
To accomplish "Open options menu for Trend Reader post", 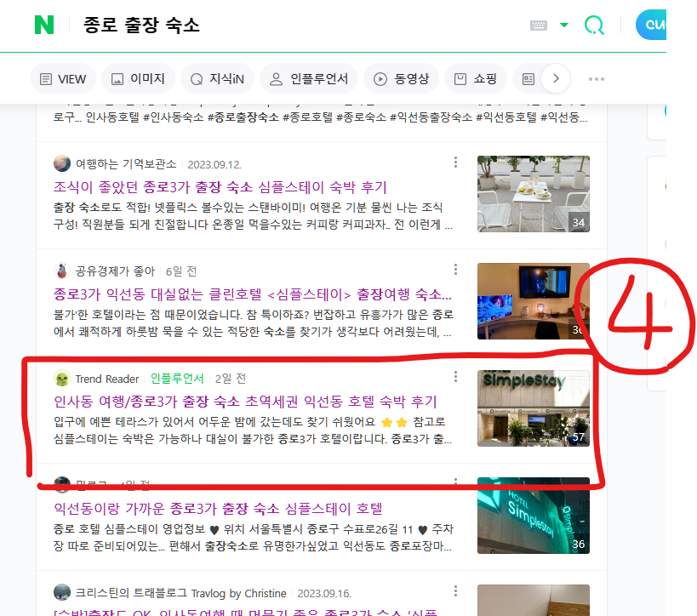I will [455, 377].
